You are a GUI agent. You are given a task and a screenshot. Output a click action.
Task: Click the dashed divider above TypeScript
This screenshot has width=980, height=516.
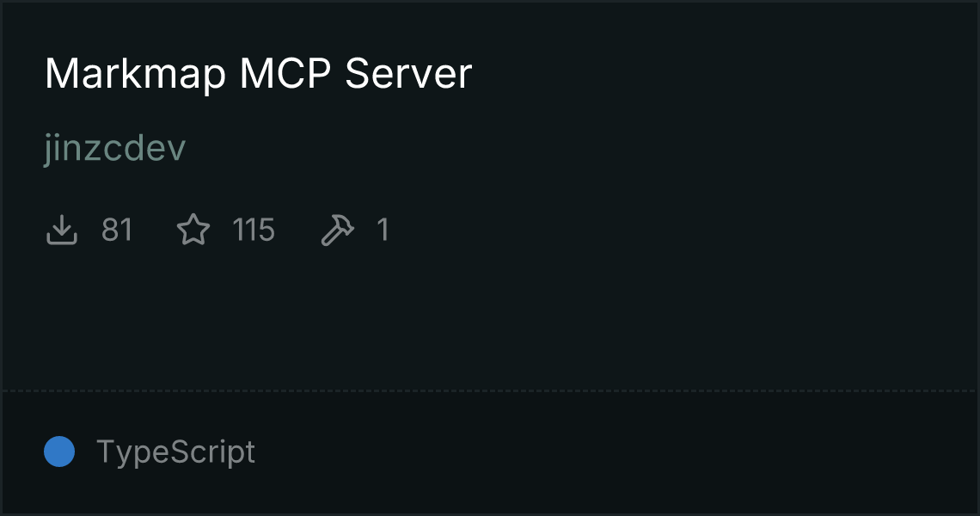tap(489, 391)
